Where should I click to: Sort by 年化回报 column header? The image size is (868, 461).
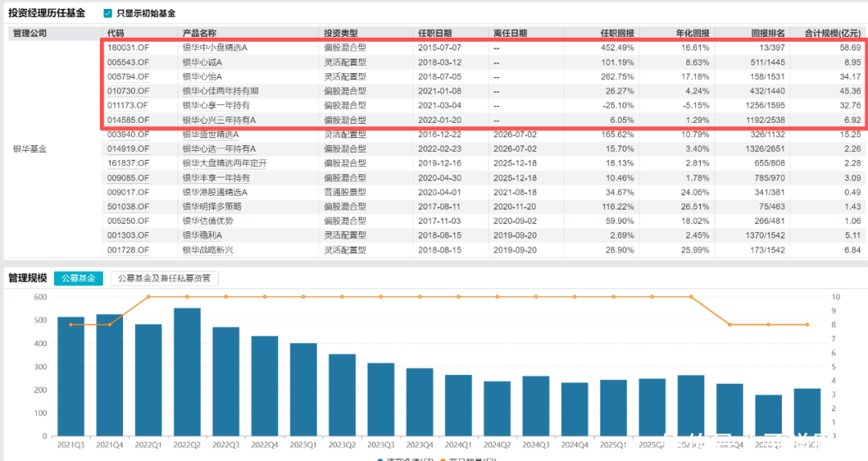click(693, 33)
